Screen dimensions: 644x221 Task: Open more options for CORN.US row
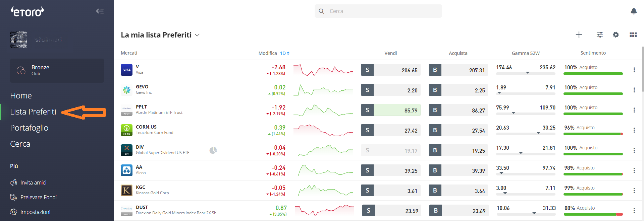tap(634, 130)
